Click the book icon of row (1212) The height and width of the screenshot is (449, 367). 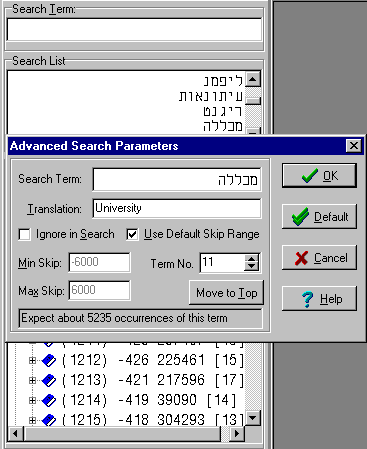click(49, 361)
